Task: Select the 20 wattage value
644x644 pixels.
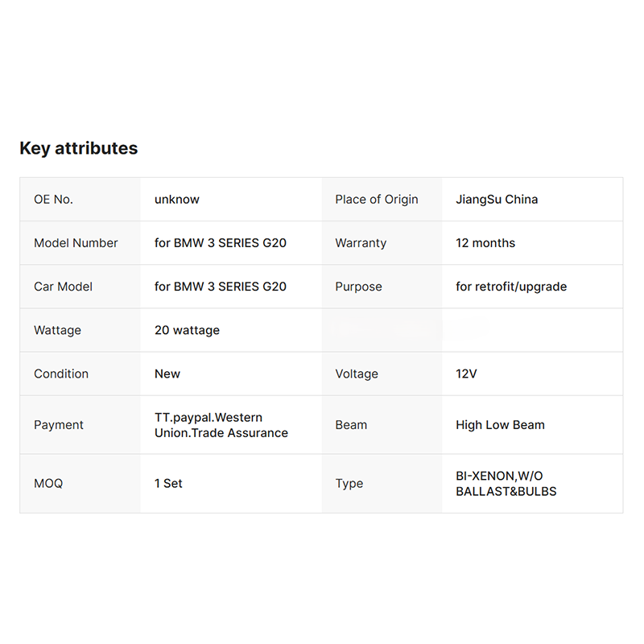Action: pos(187,330)
